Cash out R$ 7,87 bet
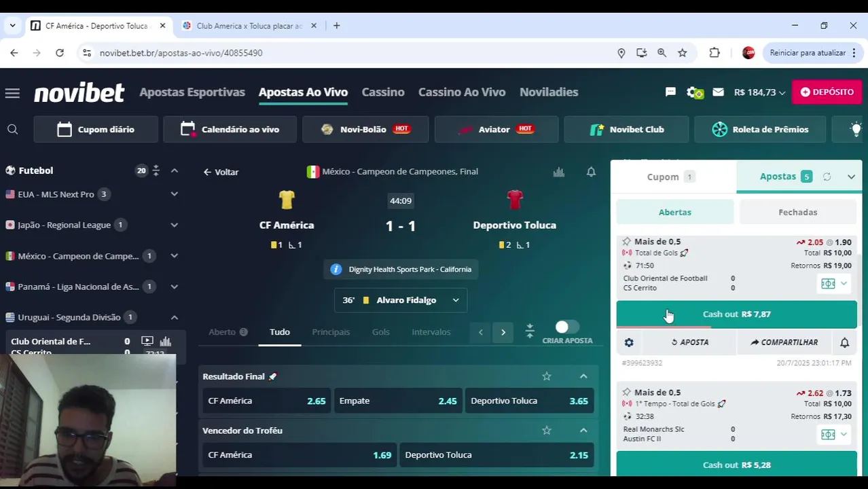Viewport: 868px width, 489px height. point(736,314)
